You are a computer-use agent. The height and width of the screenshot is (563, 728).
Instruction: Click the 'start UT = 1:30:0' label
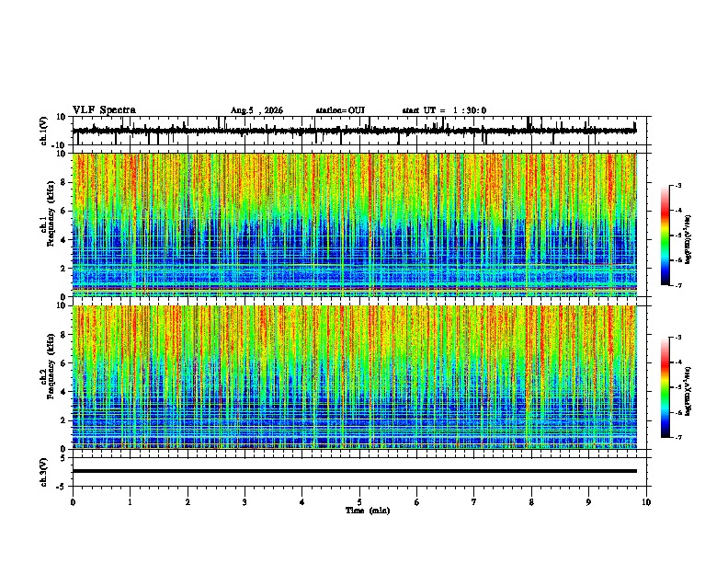tap(444, 110)
